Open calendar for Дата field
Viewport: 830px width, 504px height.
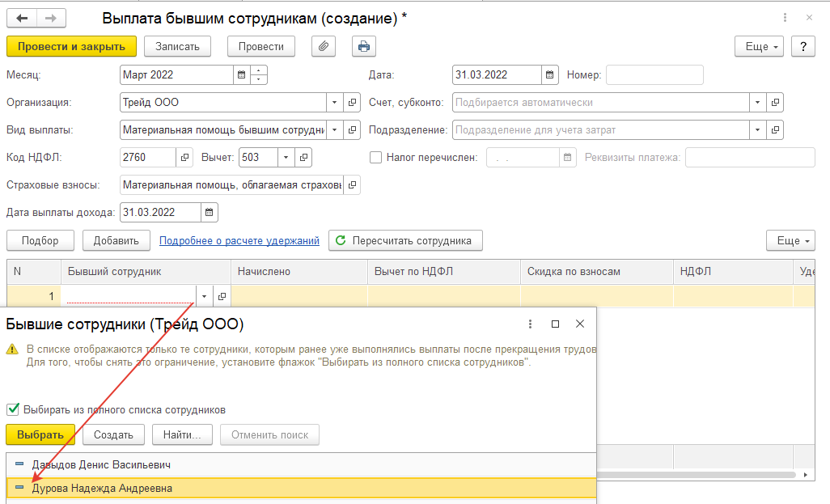[550, 75]
